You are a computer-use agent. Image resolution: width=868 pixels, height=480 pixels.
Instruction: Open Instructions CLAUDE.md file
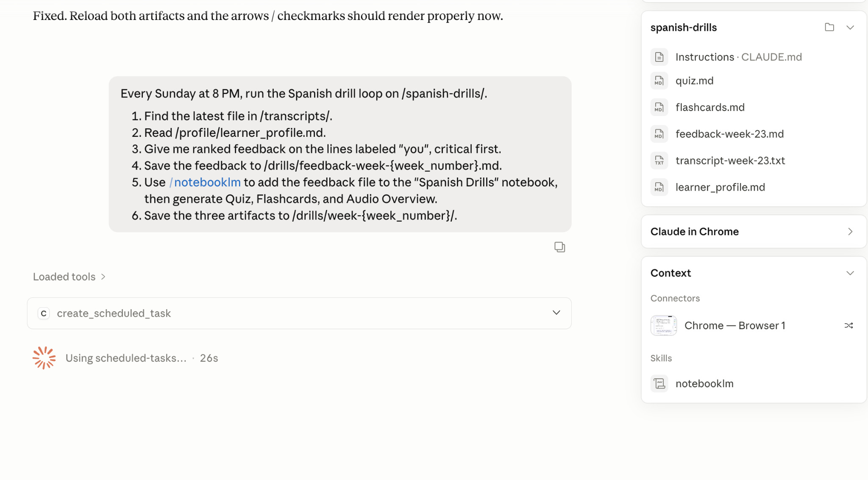pyautogui.click(x=738, y=57)
